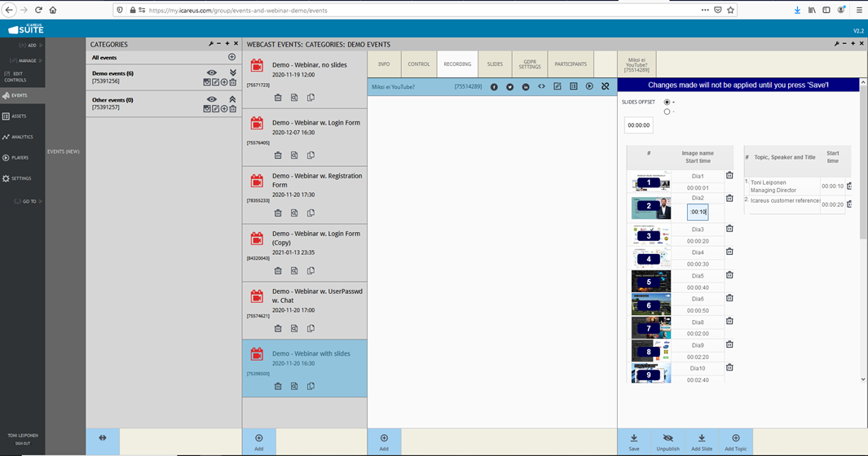Screen dimensions: 868x456
Task: Select the minus slides offset radio button
Action: [x=667, y=112]
